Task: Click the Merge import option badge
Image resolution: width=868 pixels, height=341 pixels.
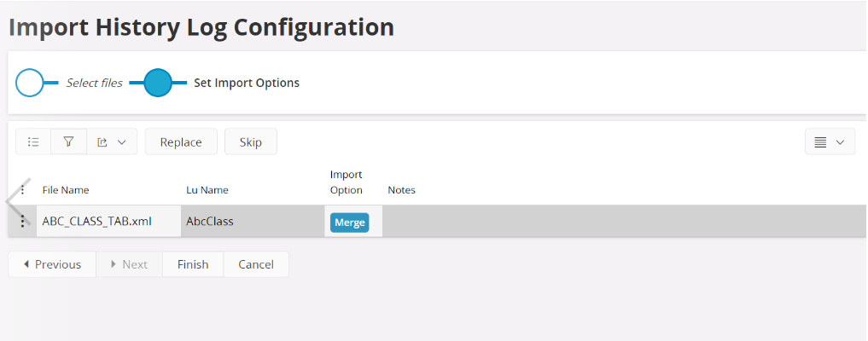Action: coord(350,223)
